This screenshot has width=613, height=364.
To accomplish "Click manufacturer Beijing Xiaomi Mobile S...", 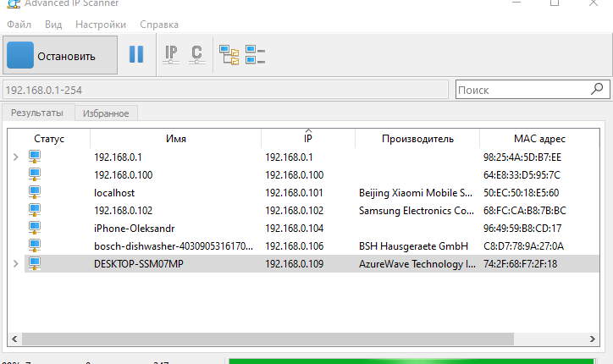I will pyautogui.click(x=416, y=193).
